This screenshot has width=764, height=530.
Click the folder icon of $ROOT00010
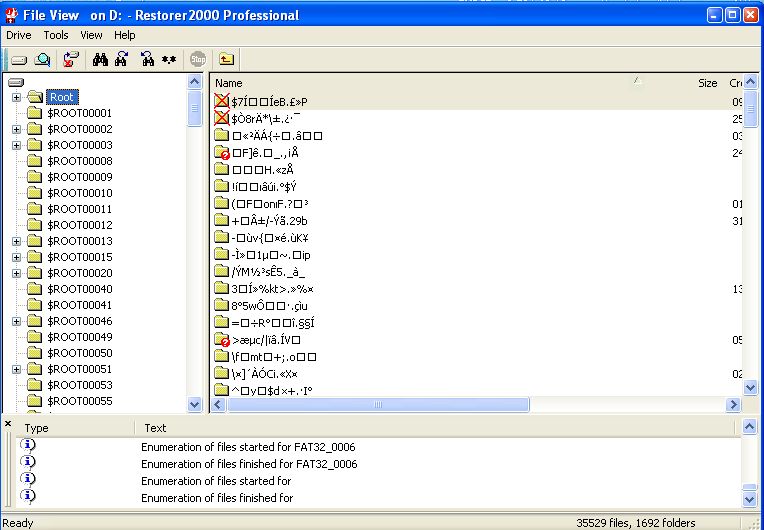tap(35, 193)
